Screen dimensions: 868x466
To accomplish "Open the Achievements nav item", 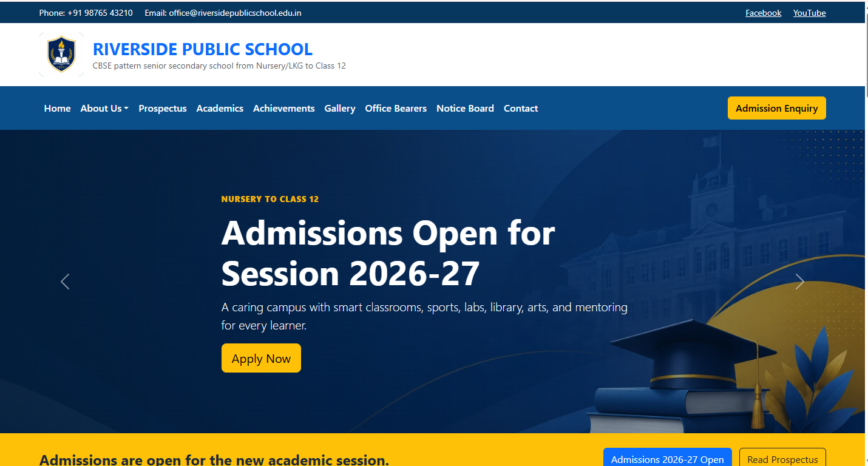I will (284, 108).
